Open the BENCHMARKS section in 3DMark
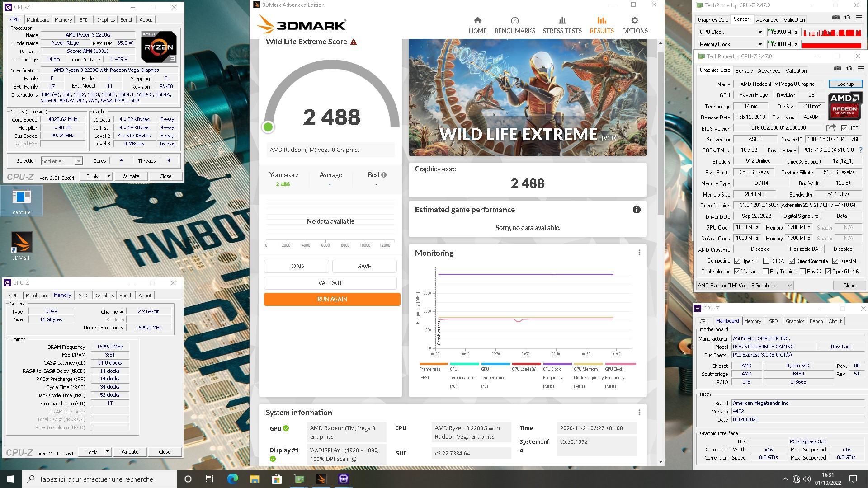The width and height of the screenshot is (868, 488). [514, 25]
